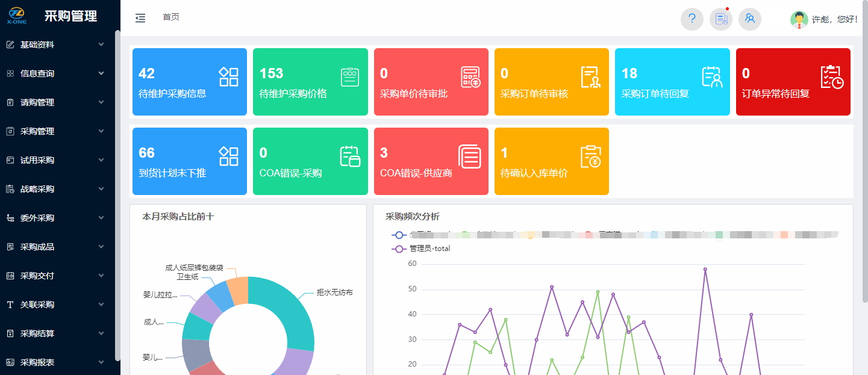The width and height of the screenshot is (868, 375).
Task: Open the help question mark icon
Action: coord(692,19)
